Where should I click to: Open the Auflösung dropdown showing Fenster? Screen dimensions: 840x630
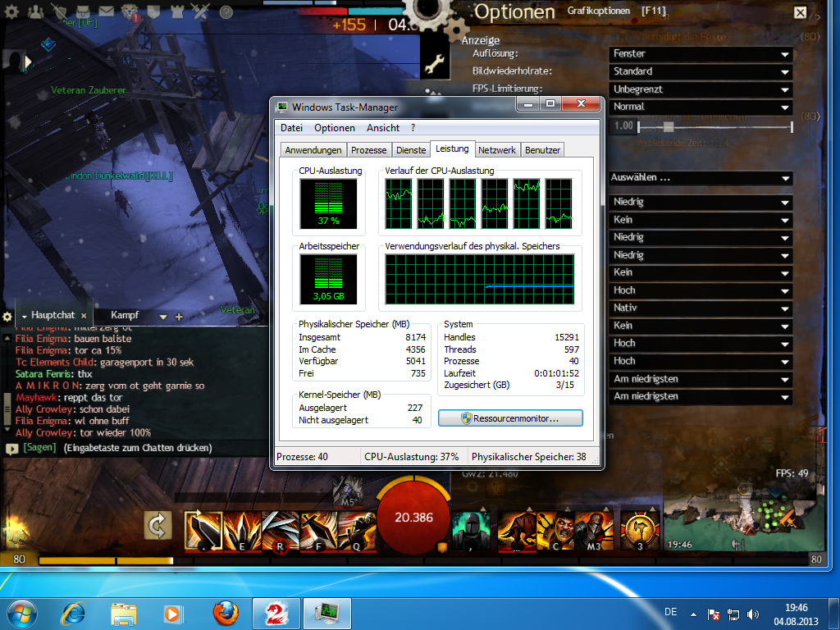(x=701, y=53)
